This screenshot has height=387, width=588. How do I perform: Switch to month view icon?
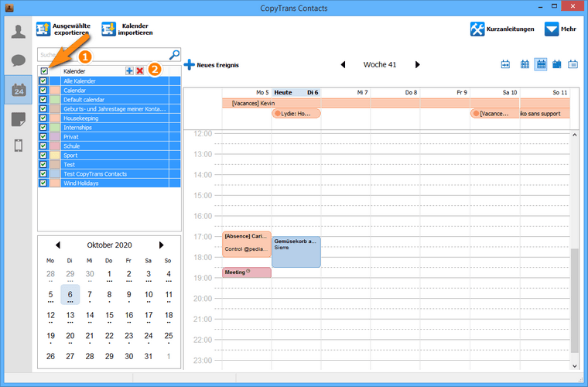557,64
